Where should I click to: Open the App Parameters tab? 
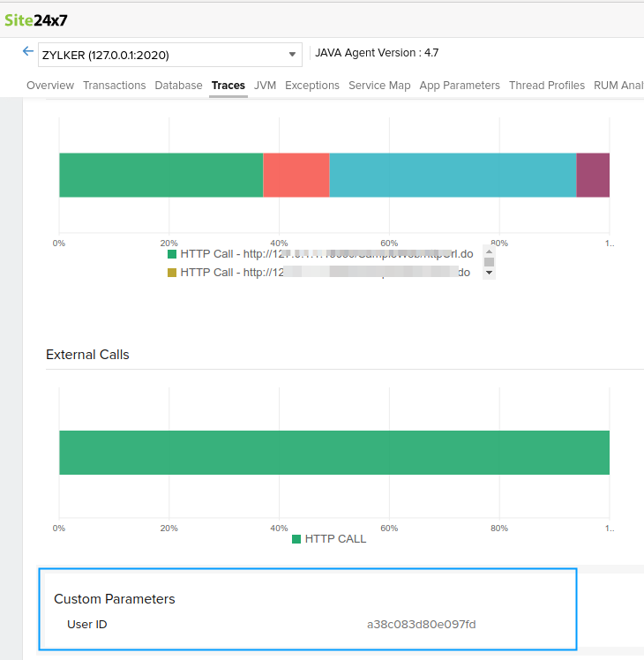click(460, 86)
